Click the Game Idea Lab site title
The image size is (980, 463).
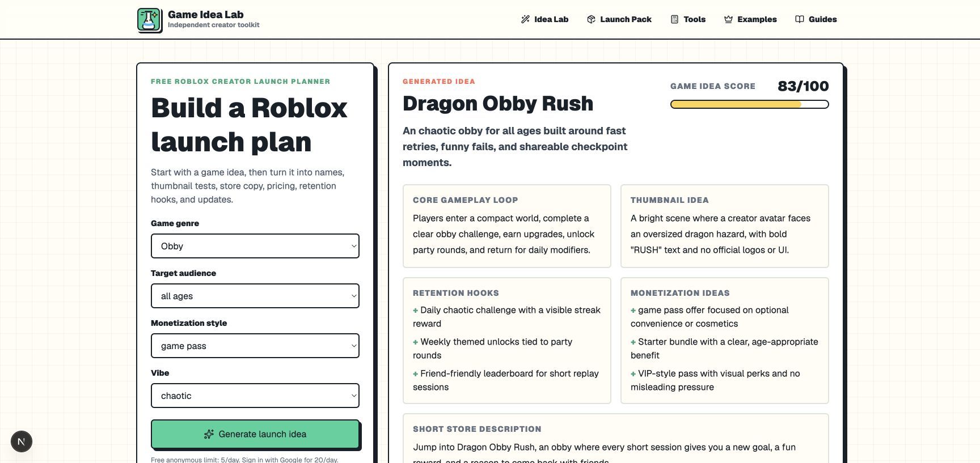click(x=206, y=15)
